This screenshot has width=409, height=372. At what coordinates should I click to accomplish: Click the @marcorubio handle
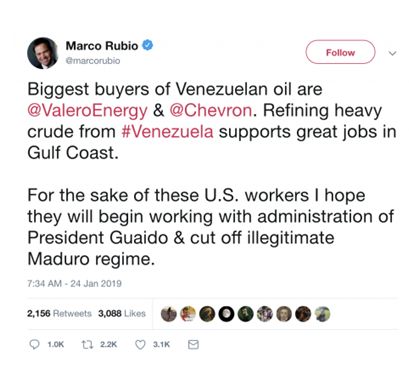[x=93, y=61]
